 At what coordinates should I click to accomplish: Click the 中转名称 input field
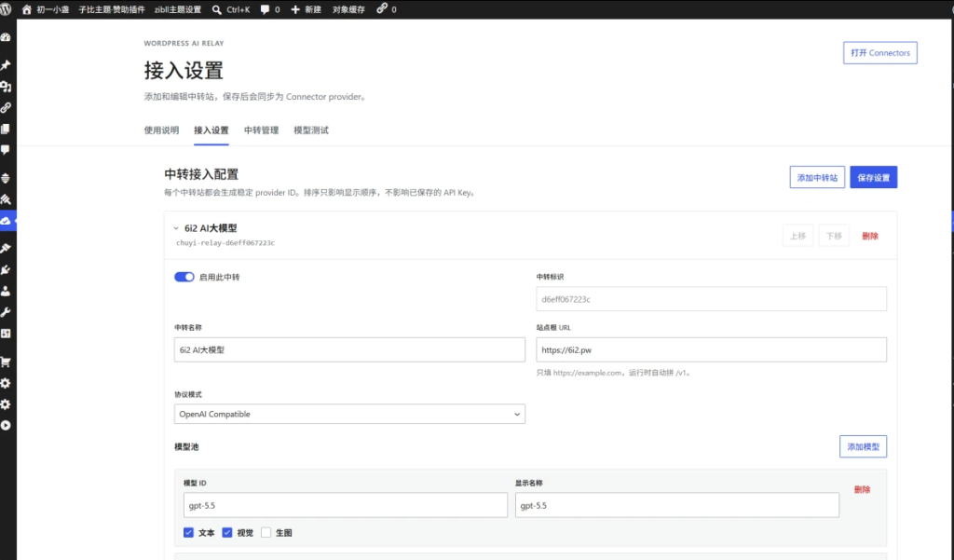[x=349, y=350]
